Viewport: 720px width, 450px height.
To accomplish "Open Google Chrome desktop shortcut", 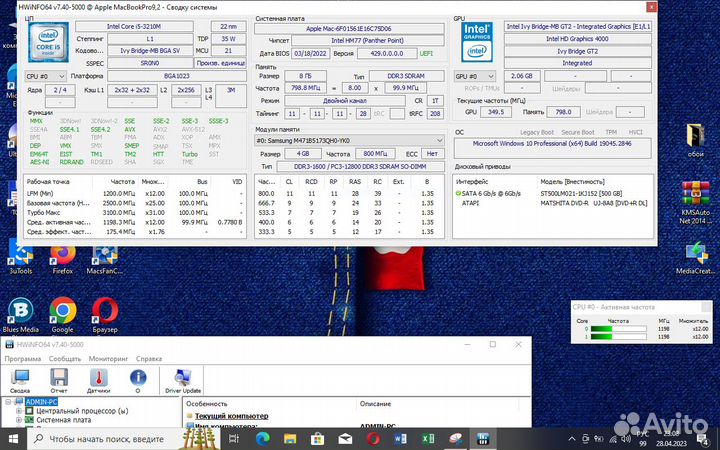I will tap(62, 312).
